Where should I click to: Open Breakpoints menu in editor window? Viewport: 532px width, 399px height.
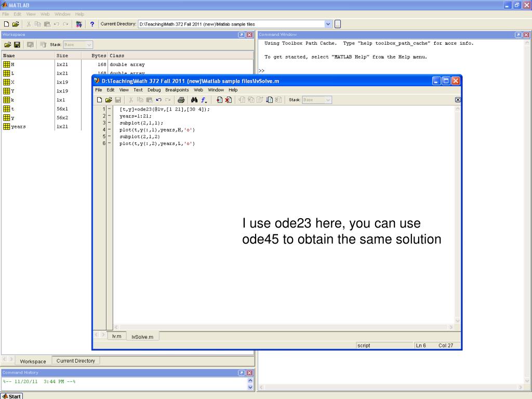[177, 90]
